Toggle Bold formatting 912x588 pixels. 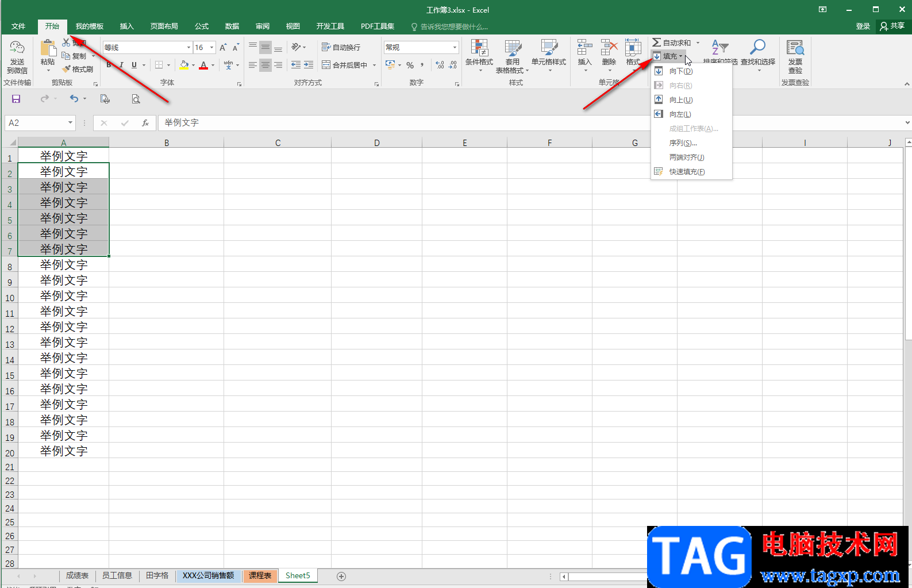click(x=109, y=65)
